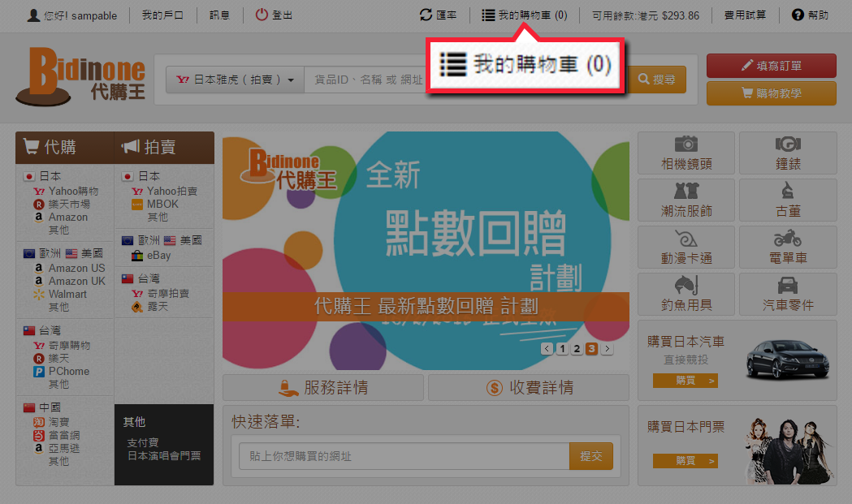Image resolution: width=852 pixels, height=504 pixels.
Task: Log out using the 登出 power icon
Action: click(274, 15)
